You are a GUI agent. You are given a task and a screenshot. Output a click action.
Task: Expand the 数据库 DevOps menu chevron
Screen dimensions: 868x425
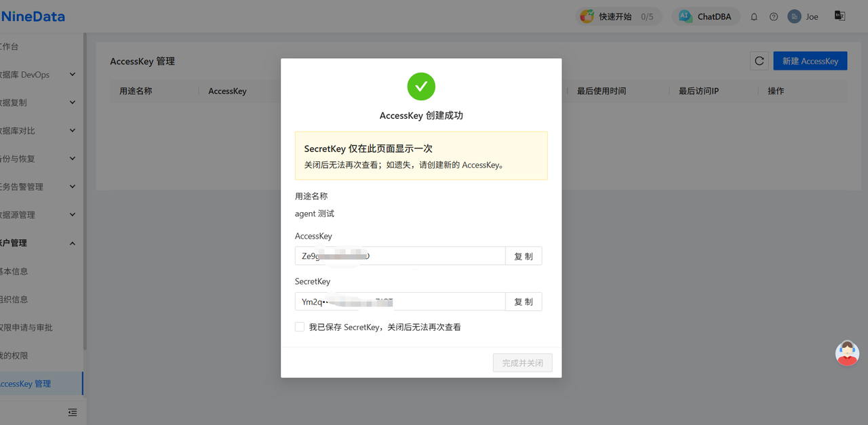(73, 75)
